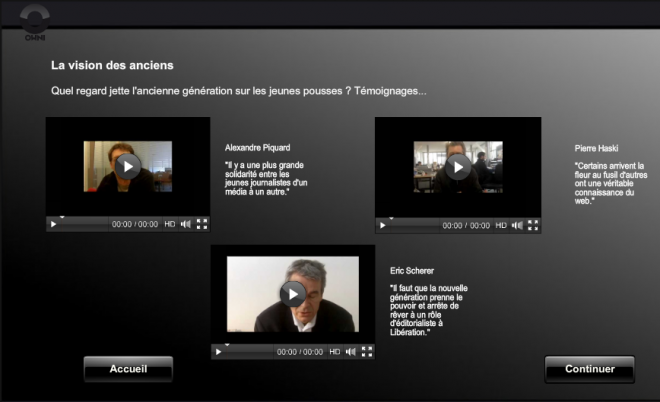
Task: Mute the Pierre Haski video volume
Action: [517, 225]
